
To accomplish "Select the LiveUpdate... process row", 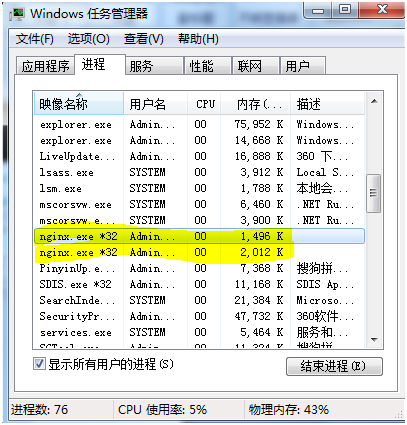I will coord(199,156).
